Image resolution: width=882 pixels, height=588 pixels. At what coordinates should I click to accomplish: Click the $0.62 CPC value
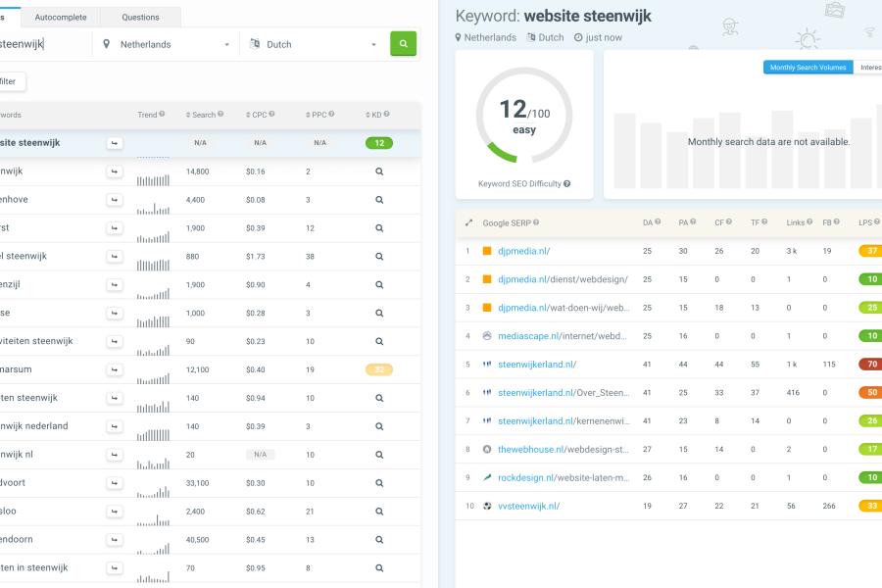tap(256, 512)
